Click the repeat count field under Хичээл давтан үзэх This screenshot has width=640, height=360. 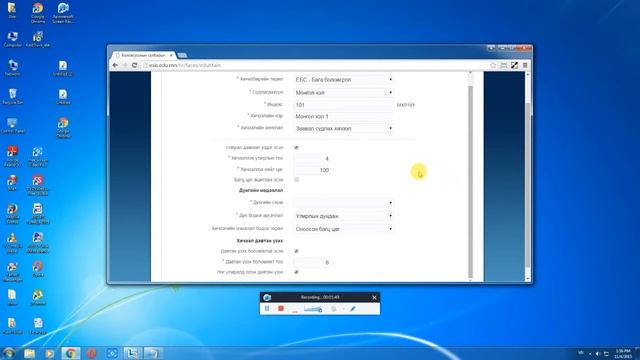pos(312,262)
